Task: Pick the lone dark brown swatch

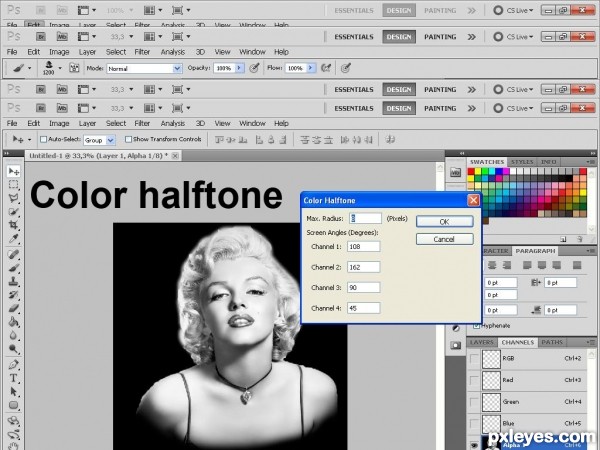Action: (485, 221)
